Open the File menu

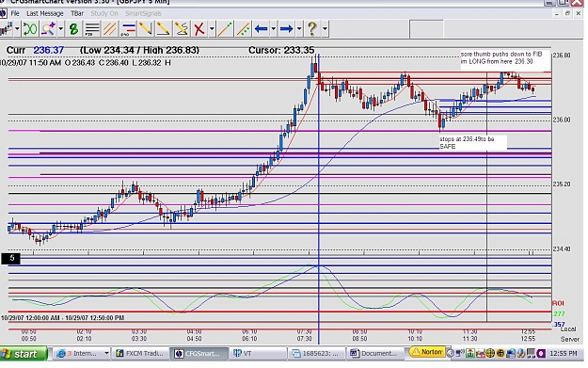15,13
